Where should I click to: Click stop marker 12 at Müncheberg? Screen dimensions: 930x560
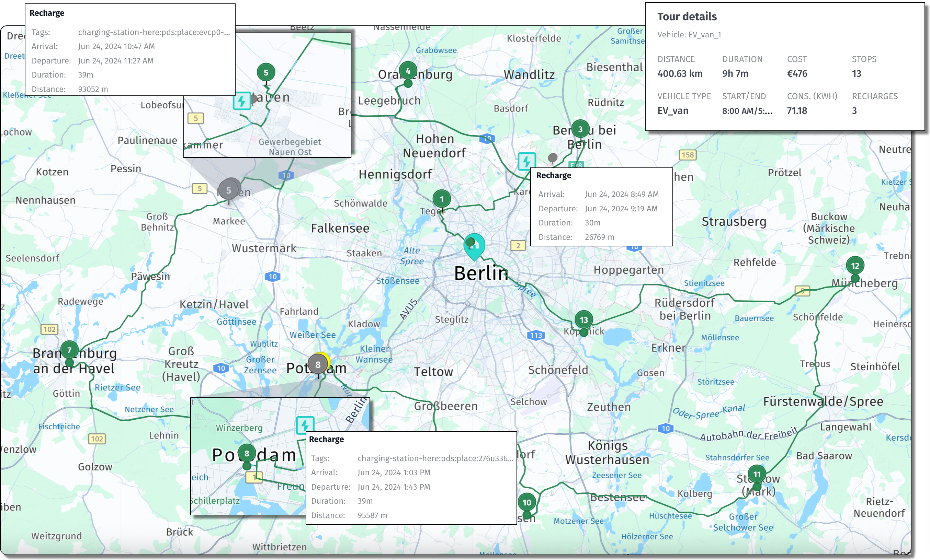(x=855, y=266)
